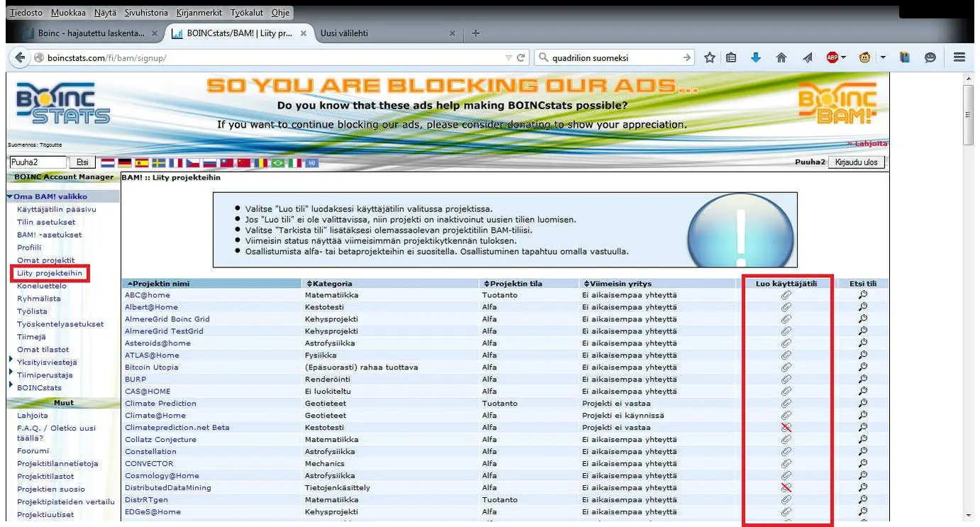Open the Koneluettelo sidebar link
Screen dimensions: 980x527
(42, 286)
